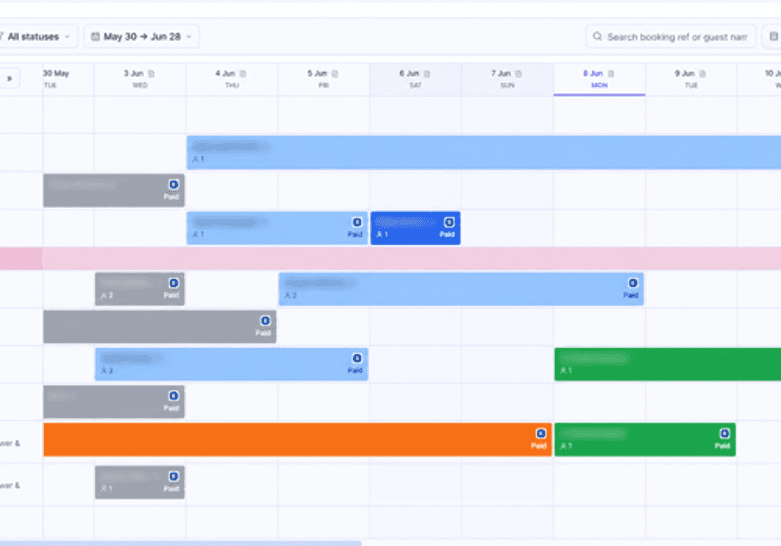Click channel icon on the green booking ending 9 Jun
Screen dimensions: 781x546
[725, 433]
